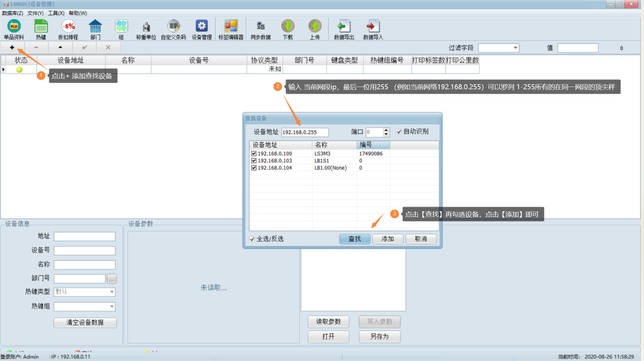Toggle the 全选/反选 checkbox

252,239
